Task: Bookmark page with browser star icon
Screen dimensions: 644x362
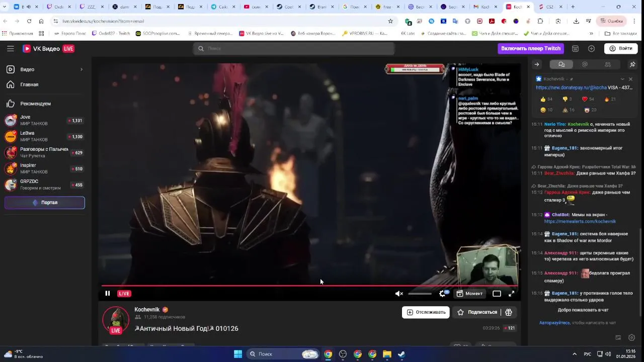Action: (x=390, y=21)
